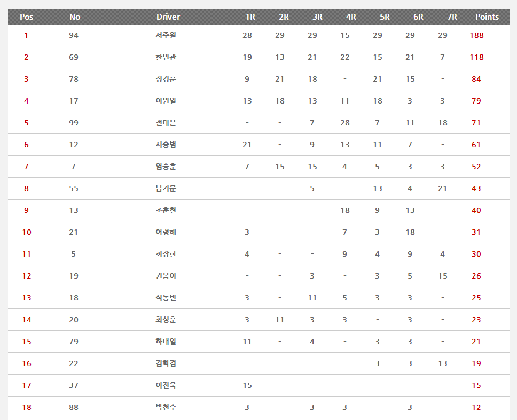Click driver name 박천수

pyautogui.click(x=166, y=407)
